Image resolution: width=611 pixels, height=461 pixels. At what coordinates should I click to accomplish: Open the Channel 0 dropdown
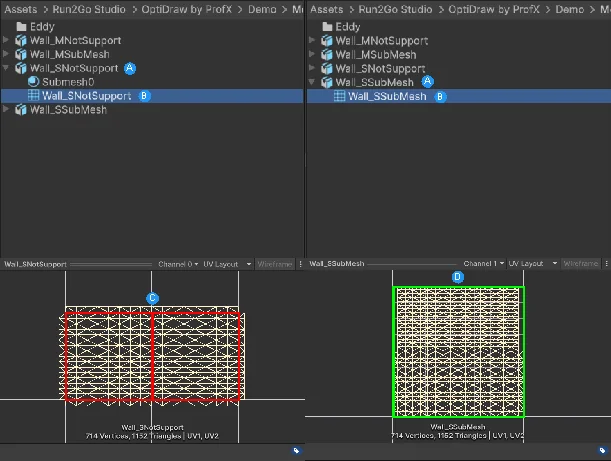(x=178, y=264)
